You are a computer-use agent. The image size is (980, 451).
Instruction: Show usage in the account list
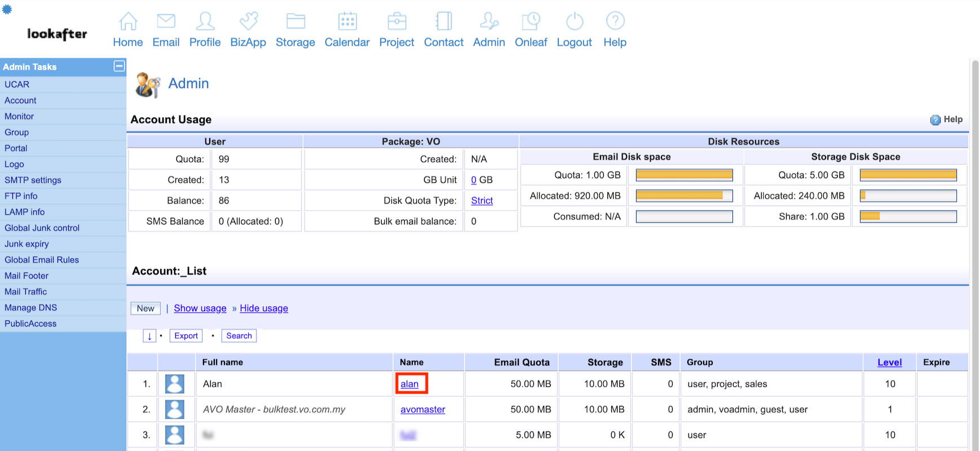200,308
